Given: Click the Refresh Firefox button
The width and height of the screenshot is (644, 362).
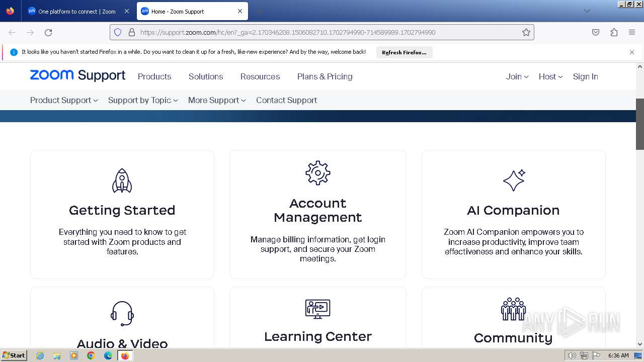Looking at the screenshot, I should [x=404, y=52].
